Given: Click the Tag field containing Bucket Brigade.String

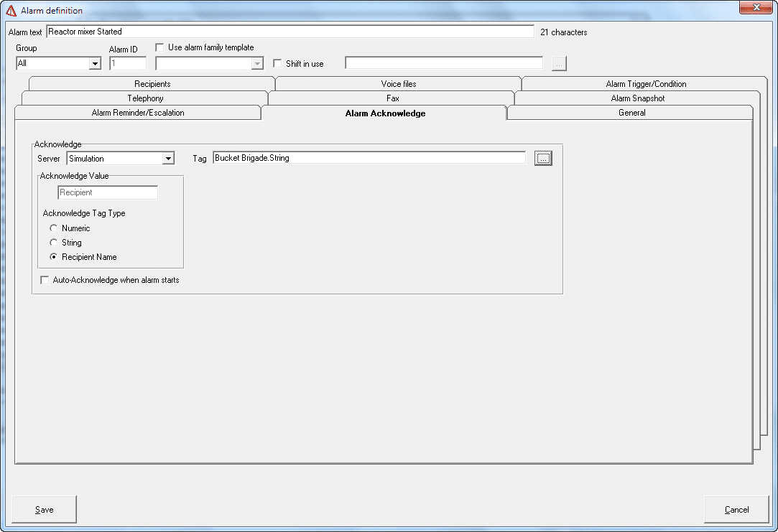Looking at the screenshot, I should [369, 158].
